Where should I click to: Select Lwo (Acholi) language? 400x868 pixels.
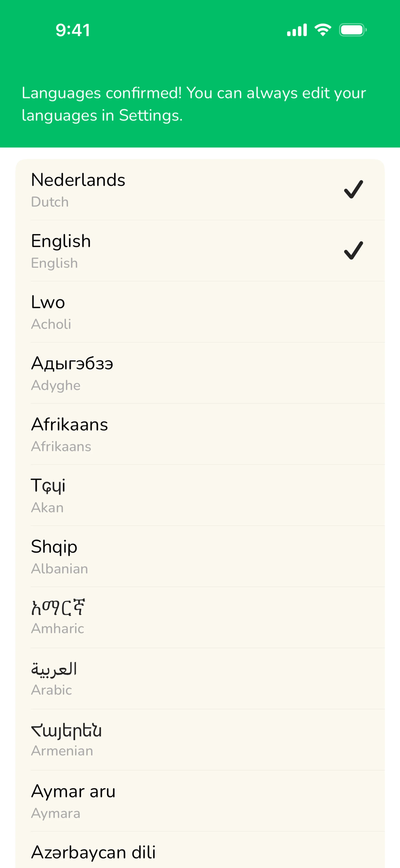200,312
